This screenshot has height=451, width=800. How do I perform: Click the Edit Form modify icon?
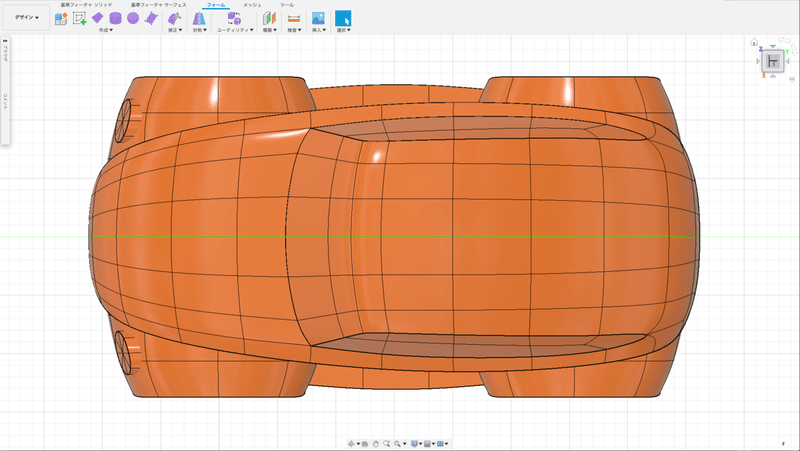click(174, 18)
